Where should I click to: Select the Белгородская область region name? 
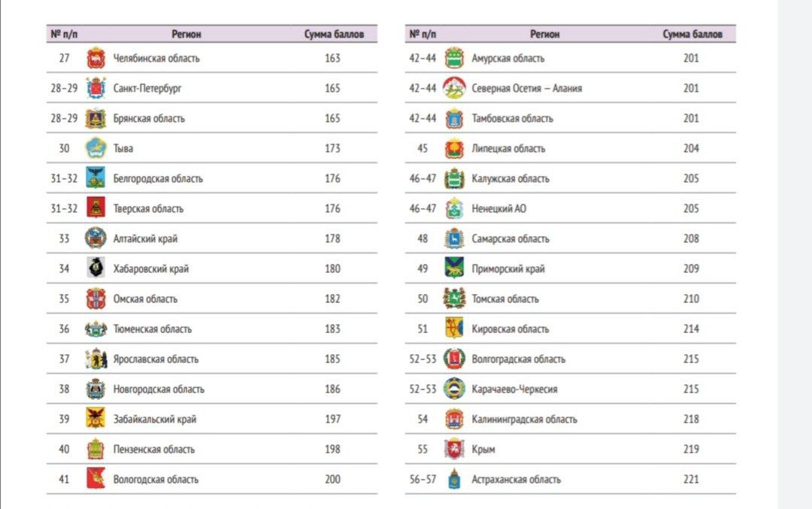click(x=158, y=178)
